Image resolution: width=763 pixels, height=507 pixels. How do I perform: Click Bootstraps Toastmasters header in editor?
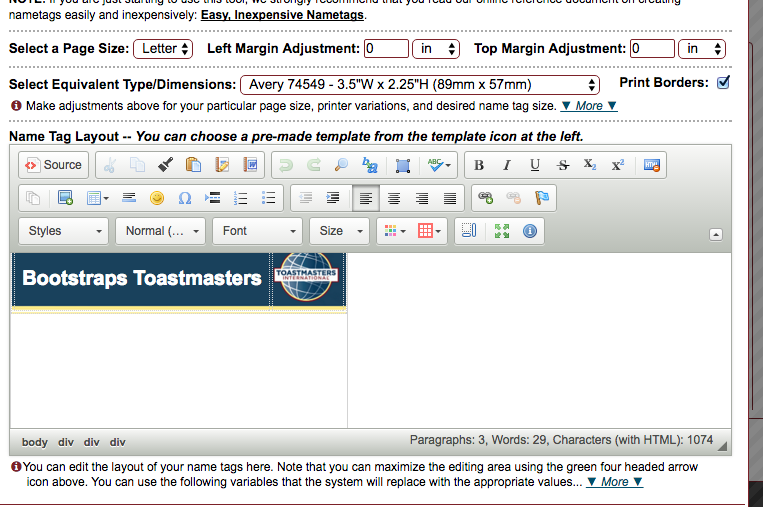142,278
